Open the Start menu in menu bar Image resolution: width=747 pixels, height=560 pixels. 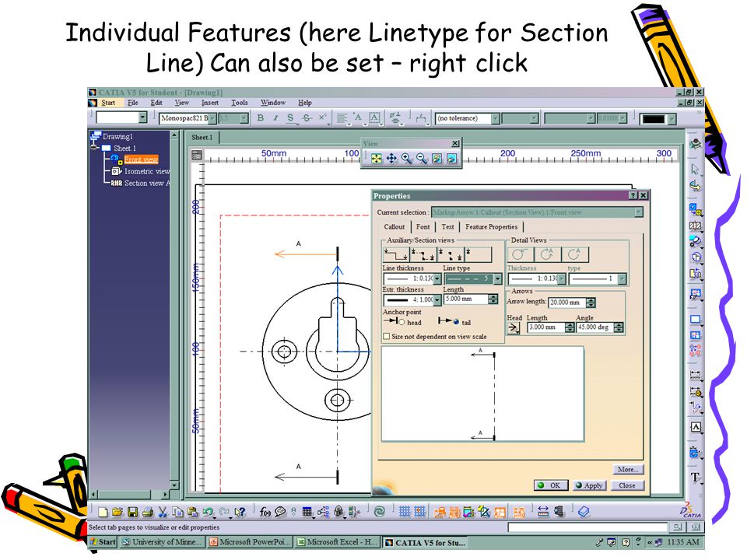click(108, 103)
